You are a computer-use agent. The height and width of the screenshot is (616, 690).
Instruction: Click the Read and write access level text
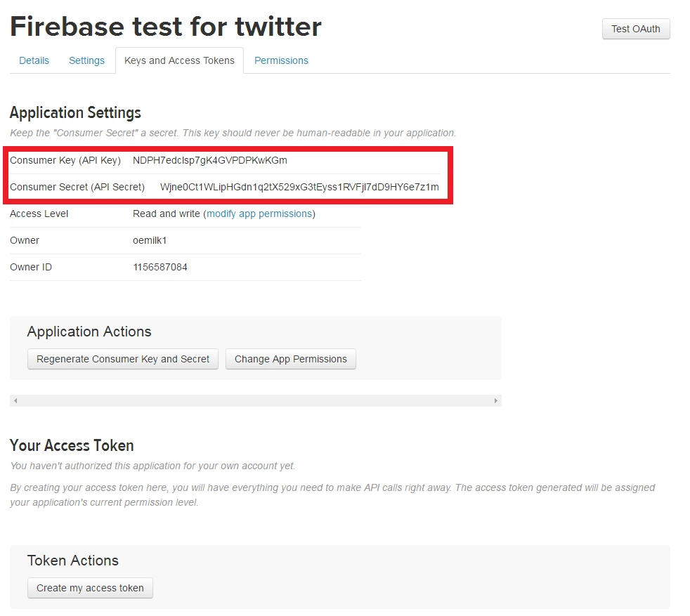(166, 214)
